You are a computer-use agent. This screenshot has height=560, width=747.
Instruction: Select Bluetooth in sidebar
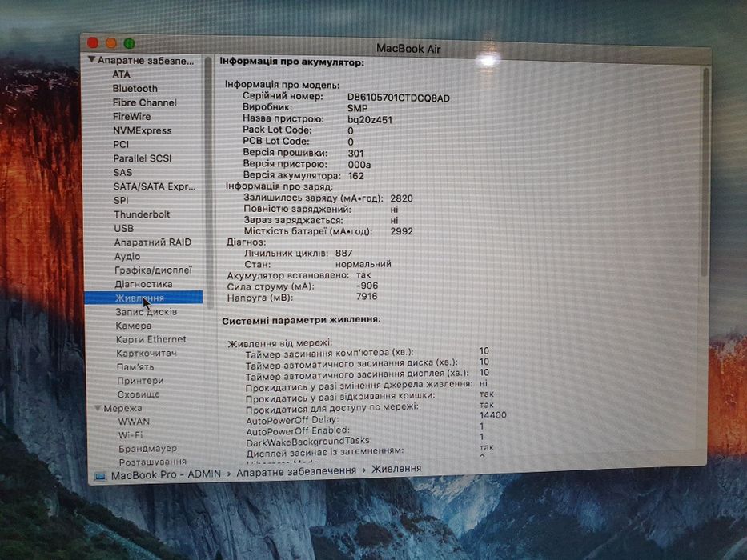coord(135,89)
